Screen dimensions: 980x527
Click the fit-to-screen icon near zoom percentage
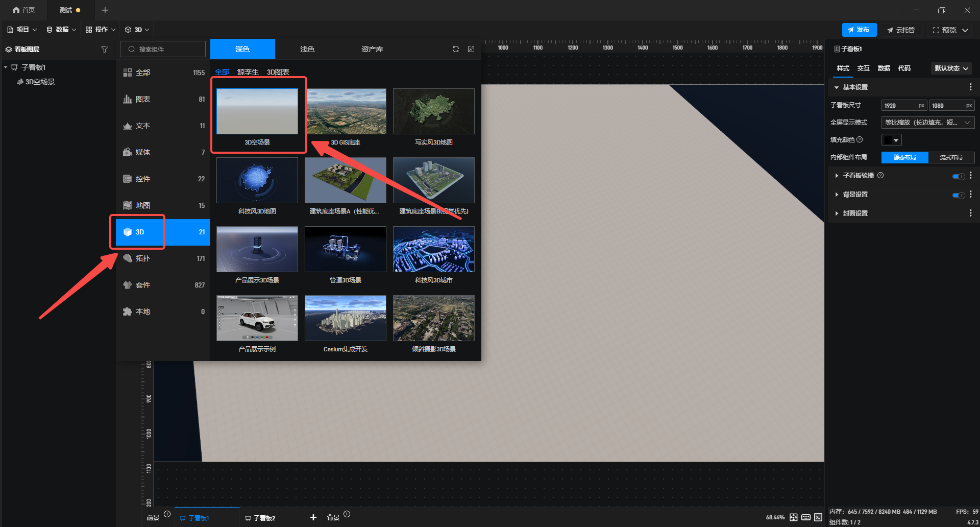794,517
